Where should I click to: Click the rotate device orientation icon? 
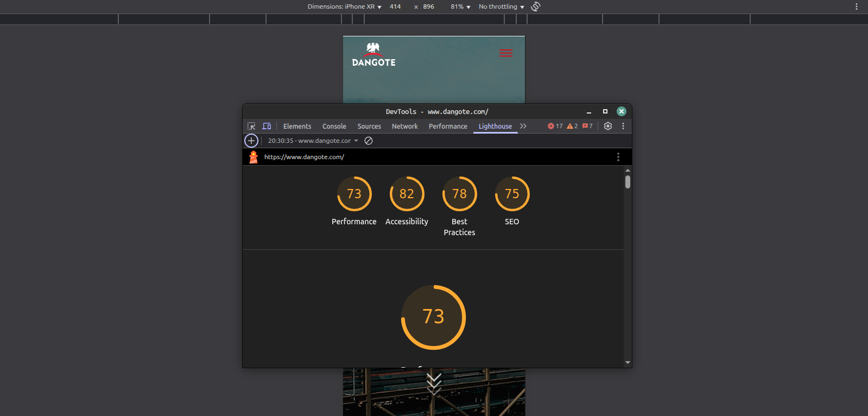point(536,7)
